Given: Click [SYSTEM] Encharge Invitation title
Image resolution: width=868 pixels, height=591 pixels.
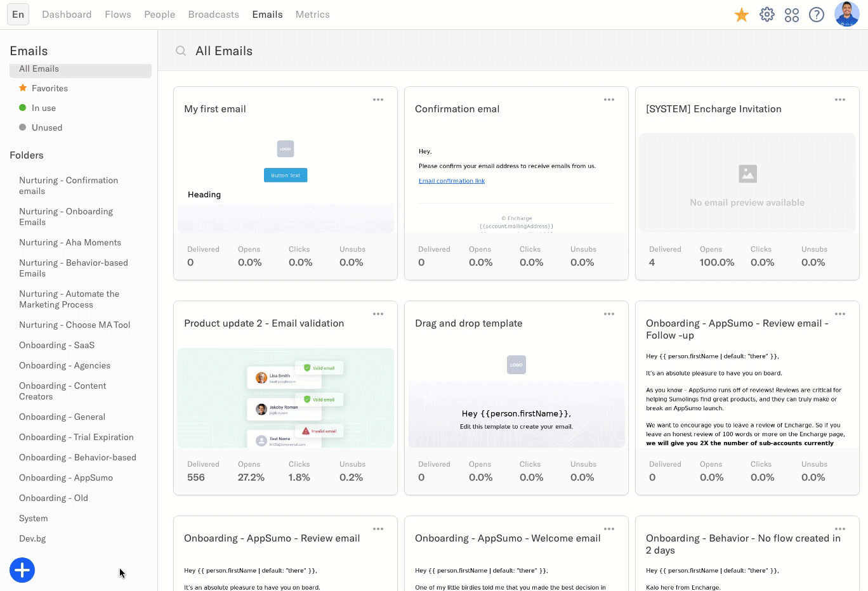Looking at the screenshot, I should click(x=713, y=109).
